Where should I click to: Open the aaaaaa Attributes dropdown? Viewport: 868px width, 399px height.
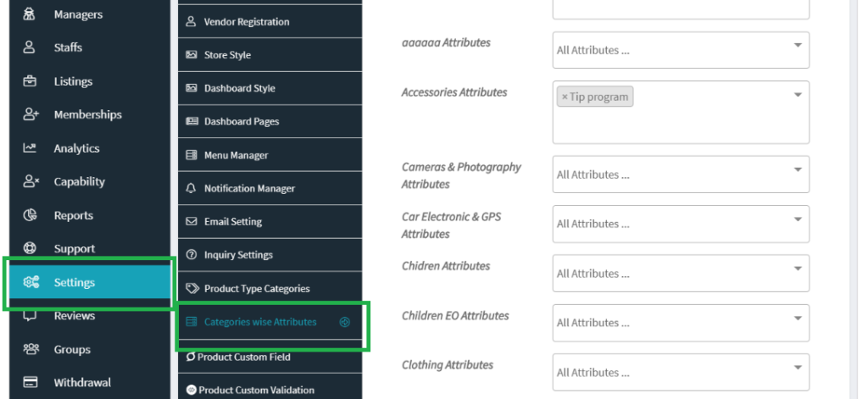681,50
